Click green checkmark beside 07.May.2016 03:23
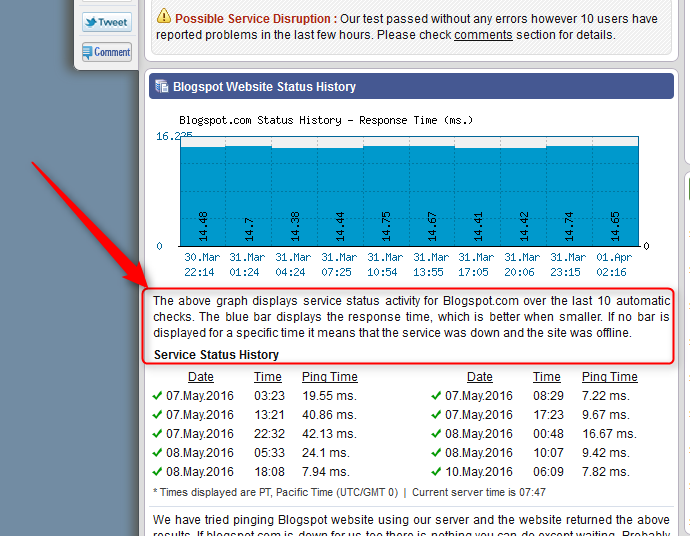The height and width of the screenshot is (536, 690). (157, 396)
